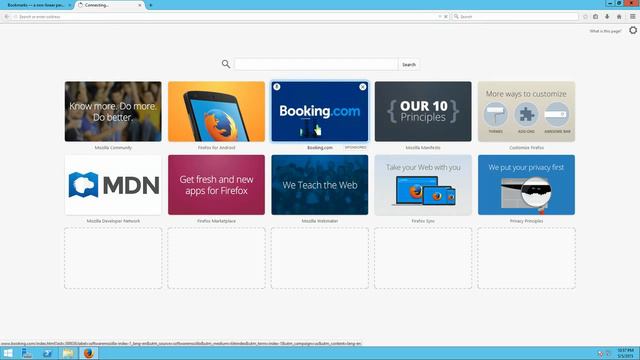Click the back arrow navigation button

7,17
